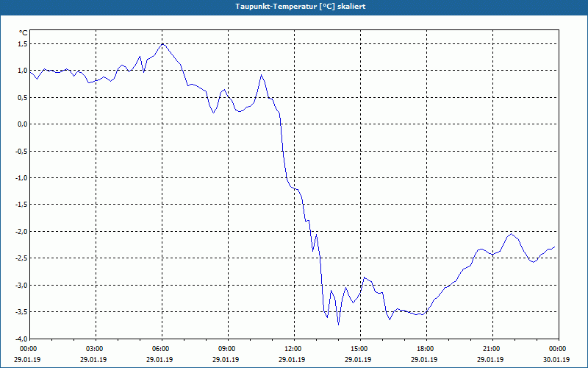The width and height of the screenshot is (588, 368).
Task: Select the 0,5 y-axis label
Action: point(23,98)
